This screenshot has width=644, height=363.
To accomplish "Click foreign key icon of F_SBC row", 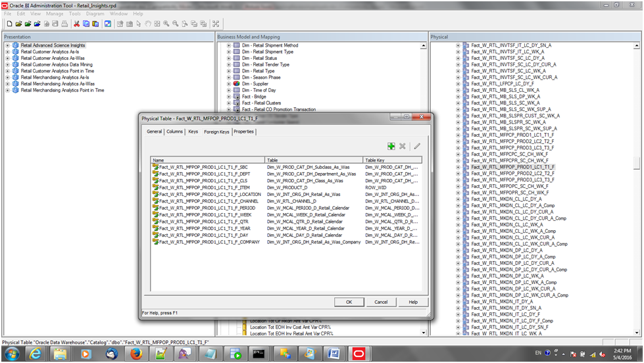I will coord(155,167).
